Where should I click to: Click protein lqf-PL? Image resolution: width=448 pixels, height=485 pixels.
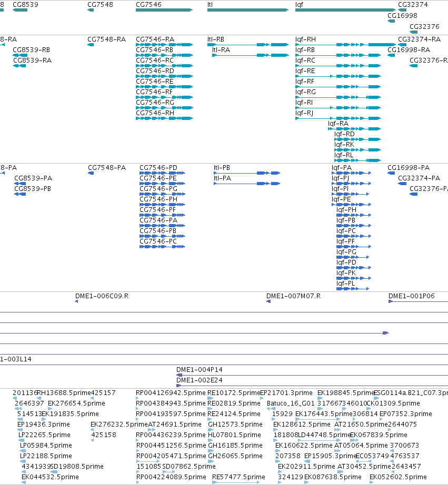346,284
